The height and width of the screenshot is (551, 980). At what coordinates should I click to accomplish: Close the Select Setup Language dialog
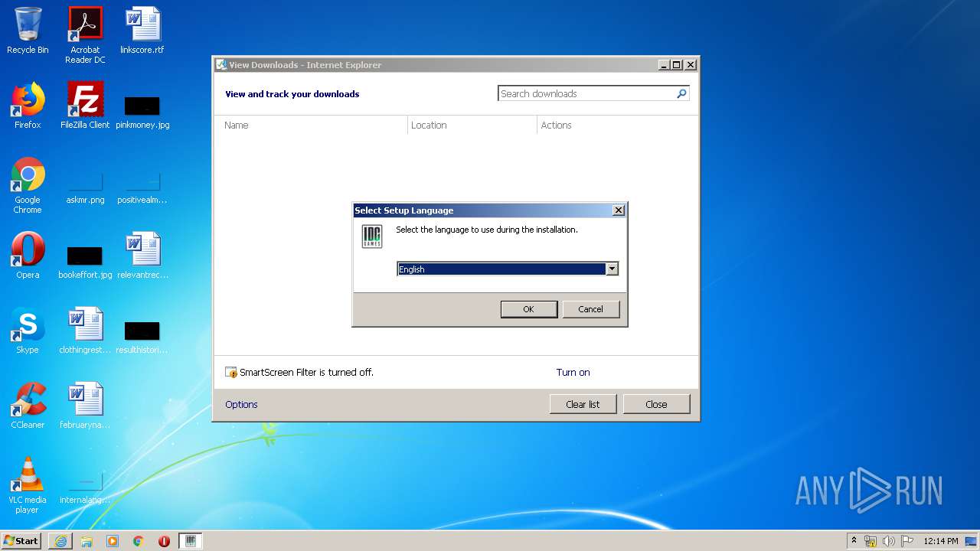tap(619, 210)
